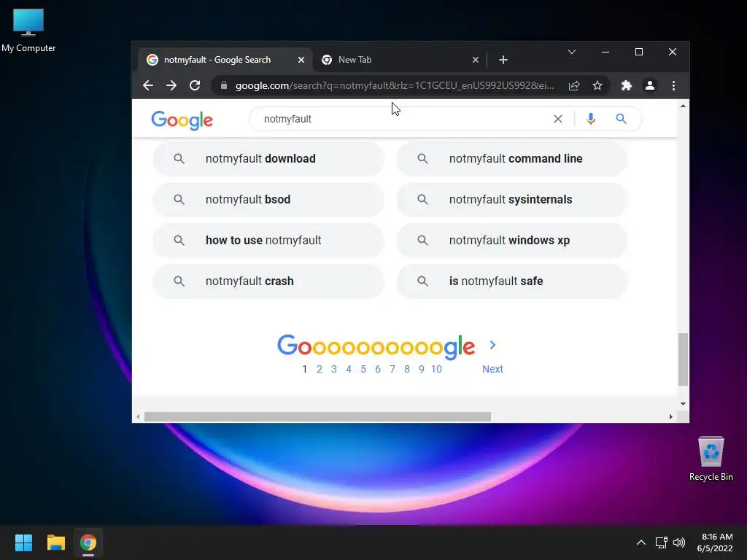This screenshot has width=747, height=560.
Task: Go to Google home via the logo
Action: tap(182, 120)
